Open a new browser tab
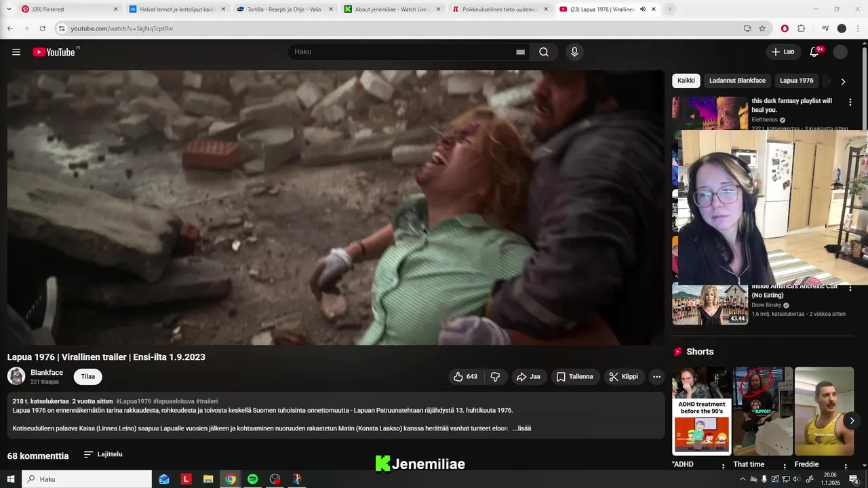This screenshot has width=868, height=488. [670, 9]
